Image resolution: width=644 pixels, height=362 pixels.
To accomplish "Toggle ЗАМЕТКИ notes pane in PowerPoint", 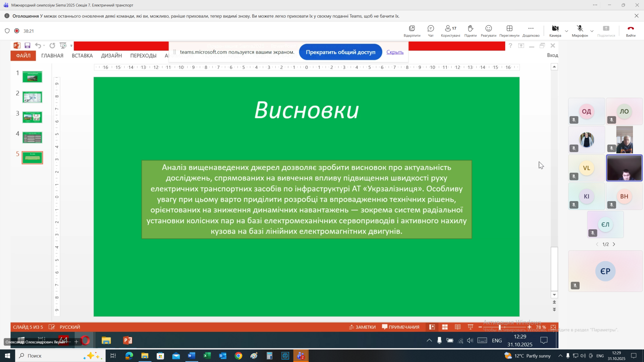I will (x=362, y=327).
